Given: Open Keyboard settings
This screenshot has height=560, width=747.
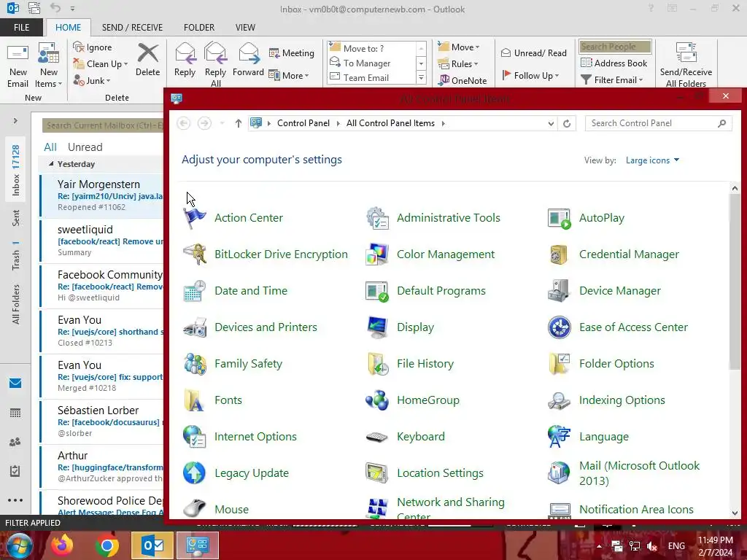Looking at the screenshot, I should 406,437.
